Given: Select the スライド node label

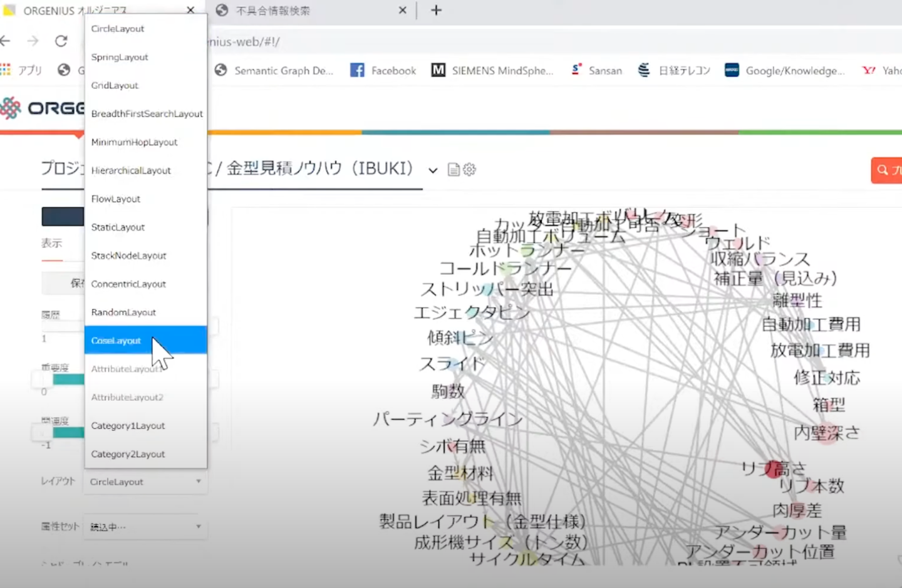Looking at the screenshot, I should click(x=452, y=364).
